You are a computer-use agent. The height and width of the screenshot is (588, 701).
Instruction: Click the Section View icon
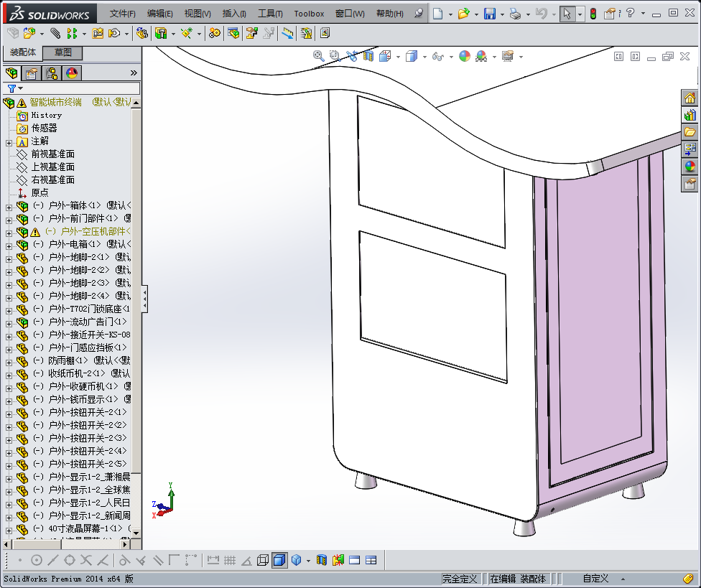(x=368, y=56)
